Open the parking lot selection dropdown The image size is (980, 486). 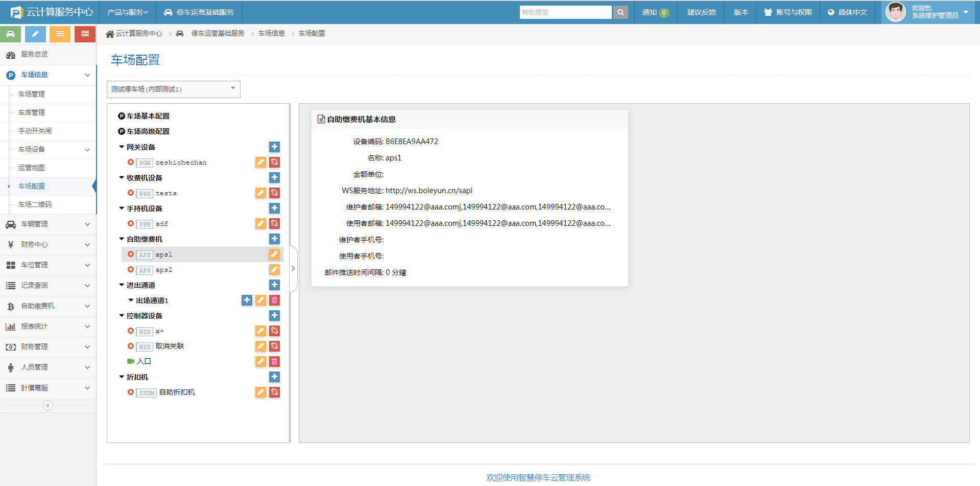173,89
